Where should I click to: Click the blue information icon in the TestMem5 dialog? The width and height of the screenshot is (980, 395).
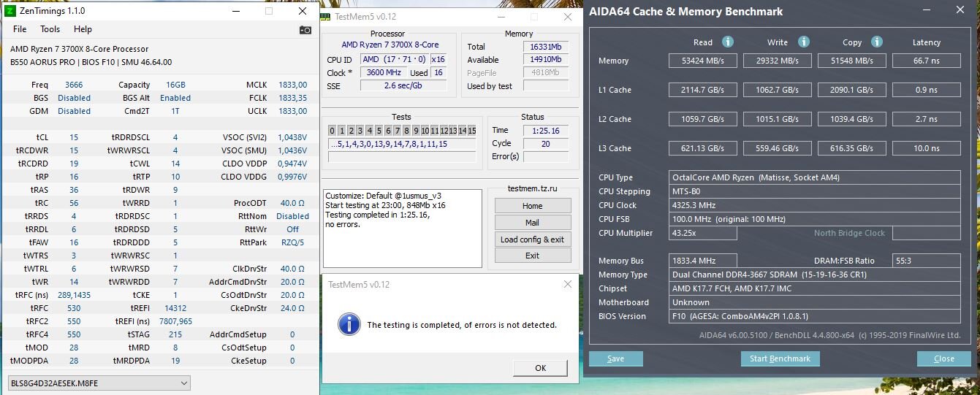(349, 323)
